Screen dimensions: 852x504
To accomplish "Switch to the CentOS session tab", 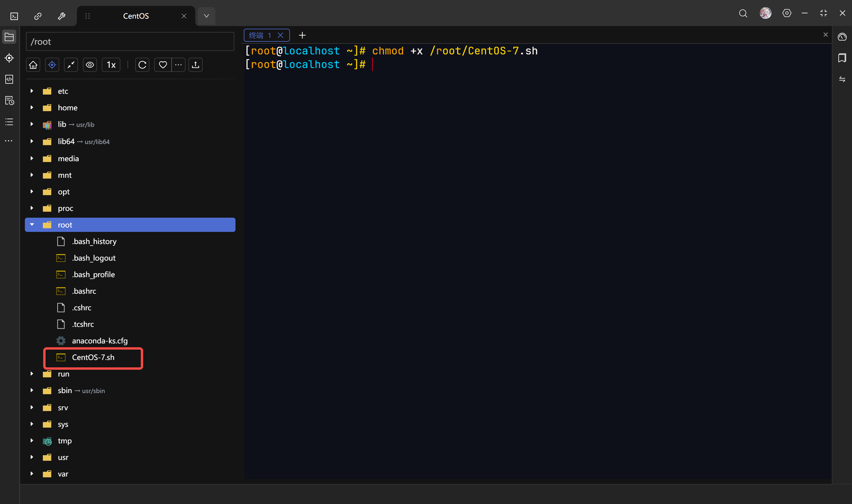I will [136, 16].
